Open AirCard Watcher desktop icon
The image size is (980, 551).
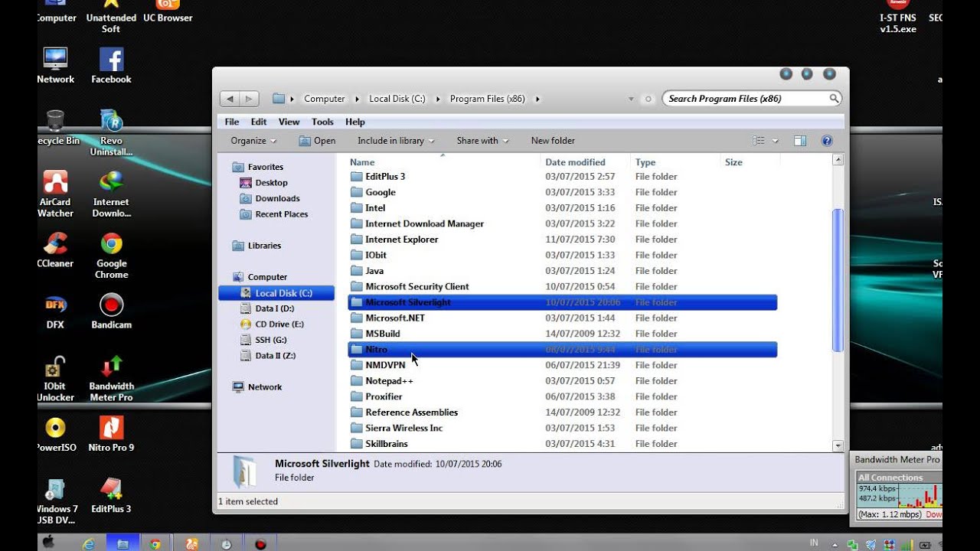[55, 194]
